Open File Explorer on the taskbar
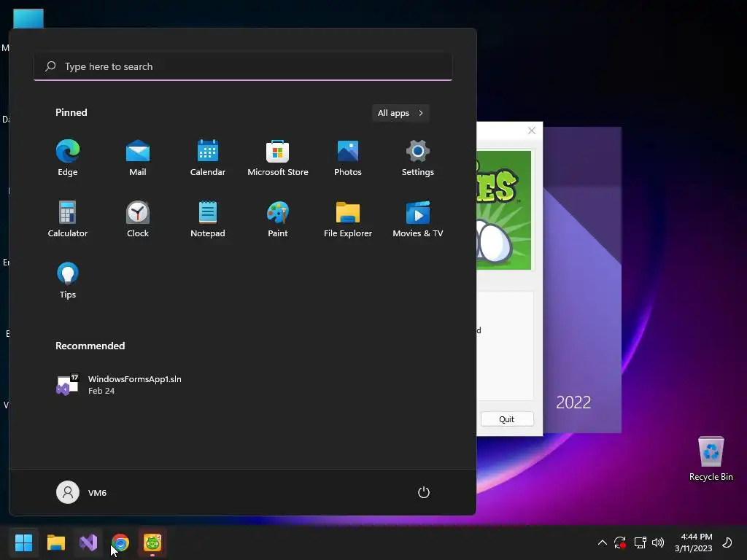Screen dimensions: 747x560 [55, 542]
